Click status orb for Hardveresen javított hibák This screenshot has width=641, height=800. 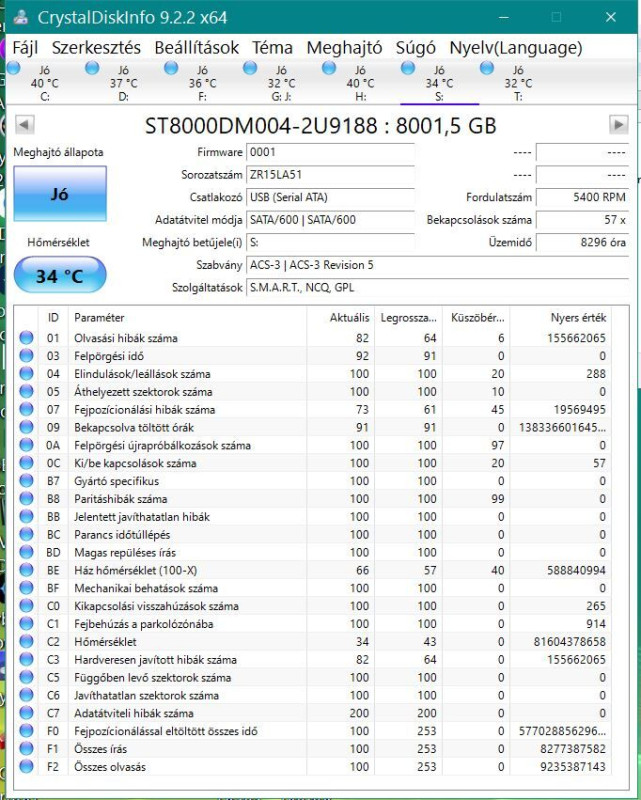(x=26, y=659)
